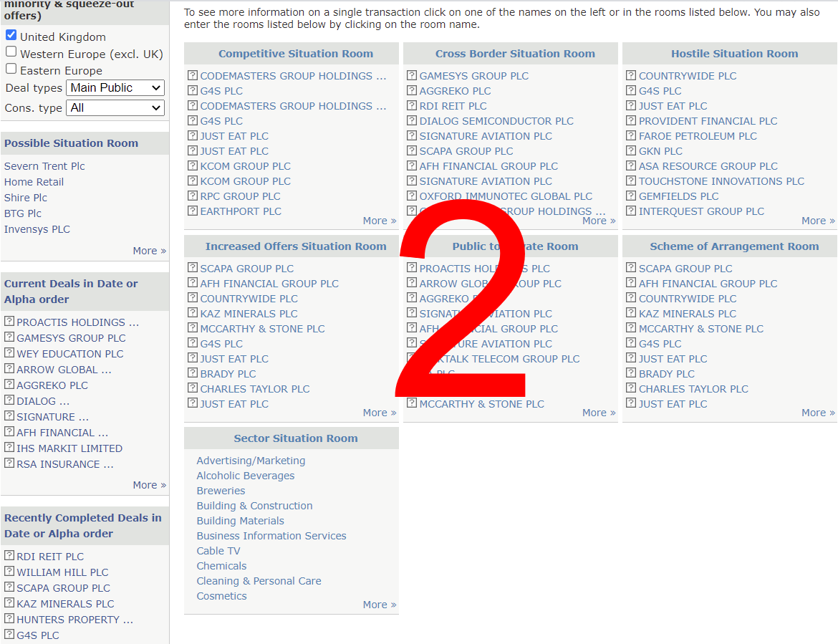The width and height of the screenshot is (838, 644).
Task: Select the Breweries sector
Action: coord(221,491)
